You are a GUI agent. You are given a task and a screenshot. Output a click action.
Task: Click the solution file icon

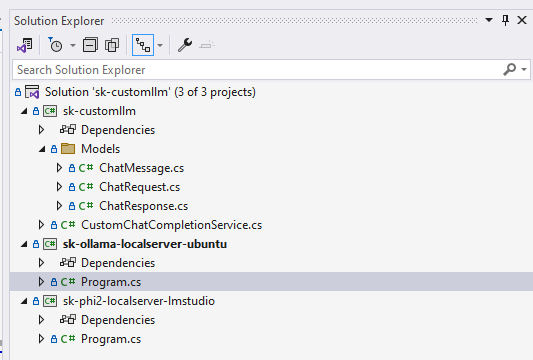tap(33, 92)
